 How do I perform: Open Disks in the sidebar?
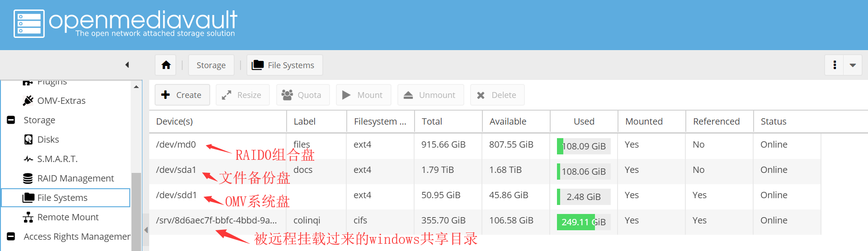[x=48, y=139]
